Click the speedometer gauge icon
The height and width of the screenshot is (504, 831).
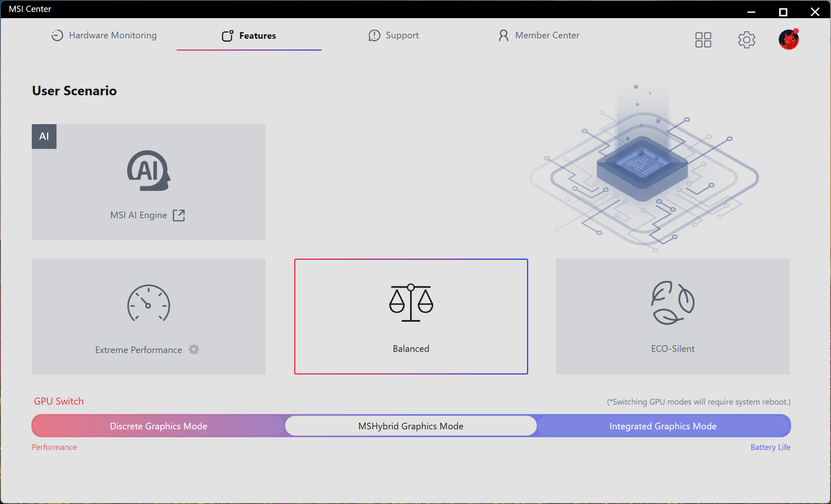pyautogui.click(x=149, y=304)
